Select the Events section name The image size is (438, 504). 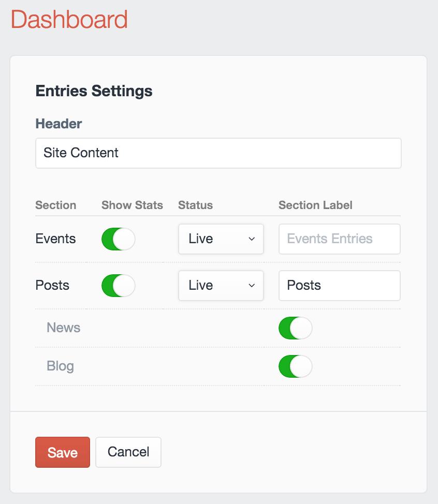tap(55, 239)
